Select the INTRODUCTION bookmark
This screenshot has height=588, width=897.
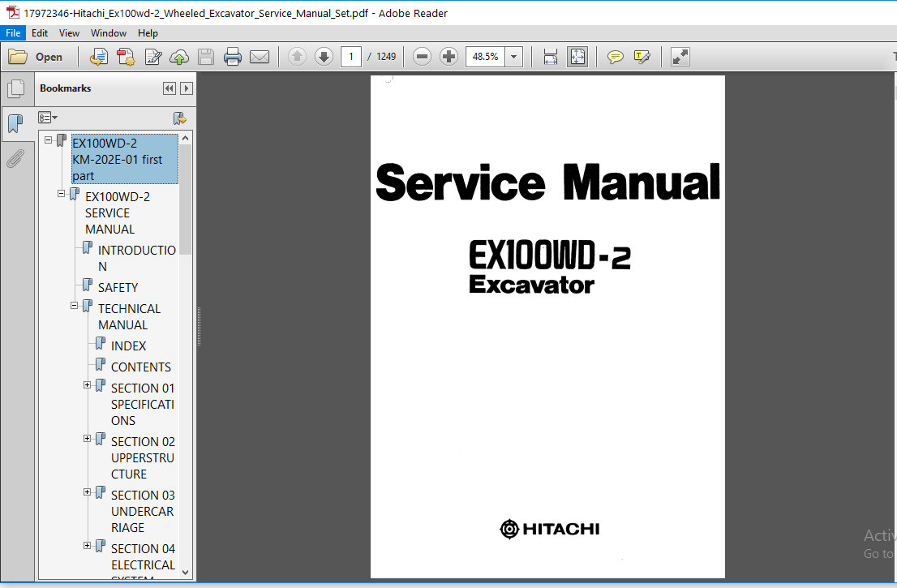click(137, 259)
